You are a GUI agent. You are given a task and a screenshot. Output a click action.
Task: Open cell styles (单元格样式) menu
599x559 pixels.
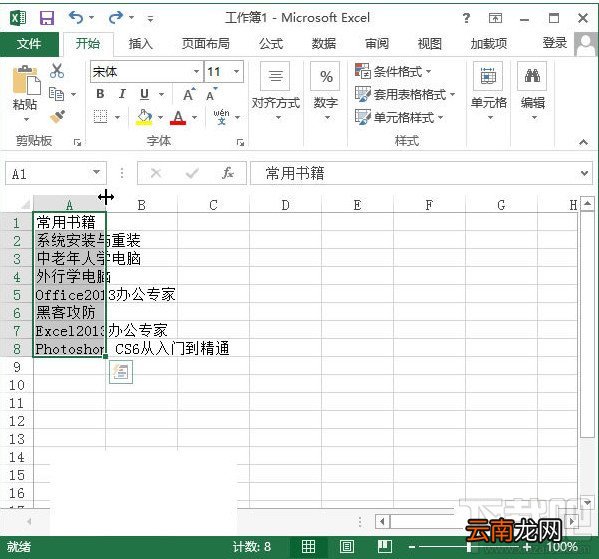399,117
